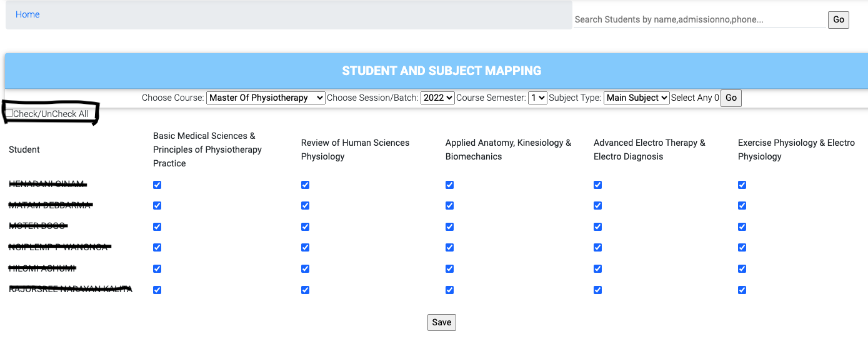The height and width of the screenshot is (351, 868).
Task: Open the Home breadcrumb link
Action: click(27, 14)
